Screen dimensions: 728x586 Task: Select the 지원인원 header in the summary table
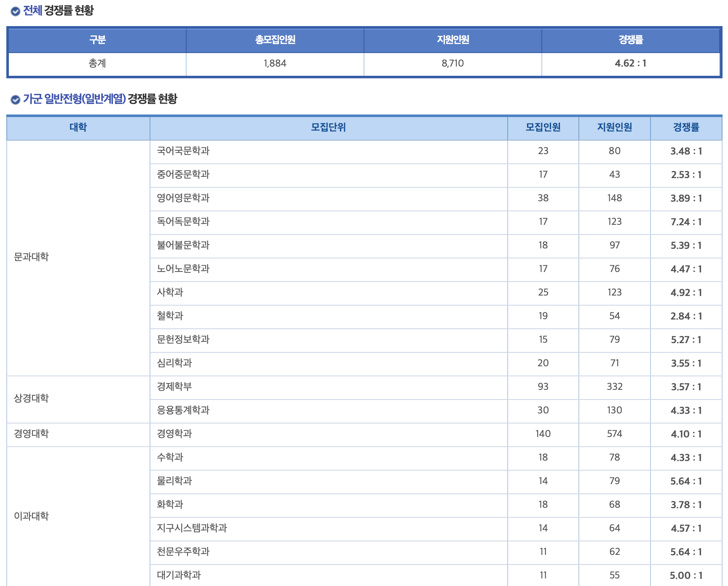coord(452,40)
